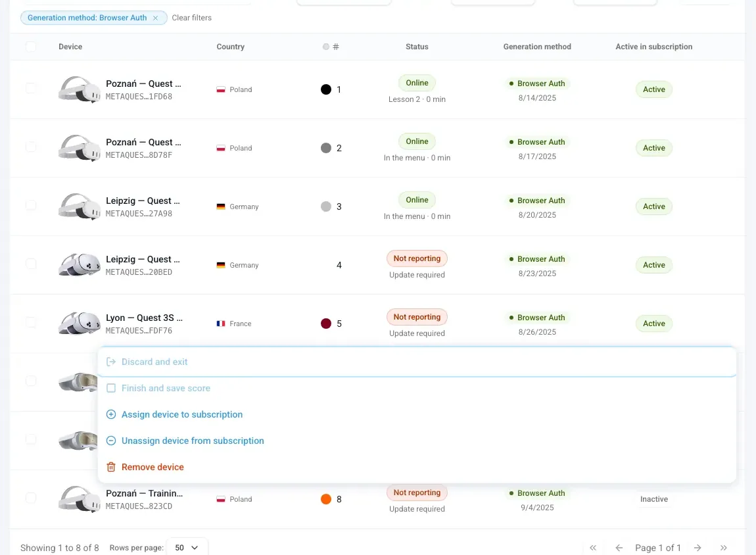Click the dark red color dot for device 5

coord(326,324)
